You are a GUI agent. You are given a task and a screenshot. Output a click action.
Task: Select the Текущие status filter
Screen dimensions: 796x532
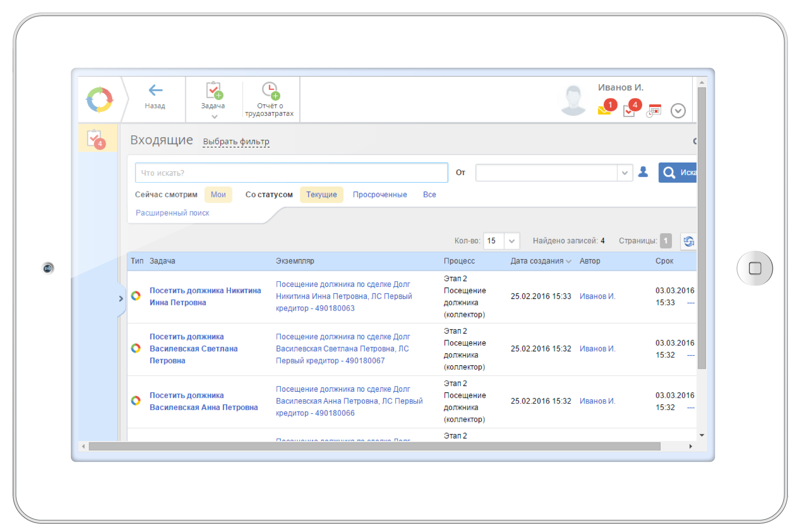(321, 195)
